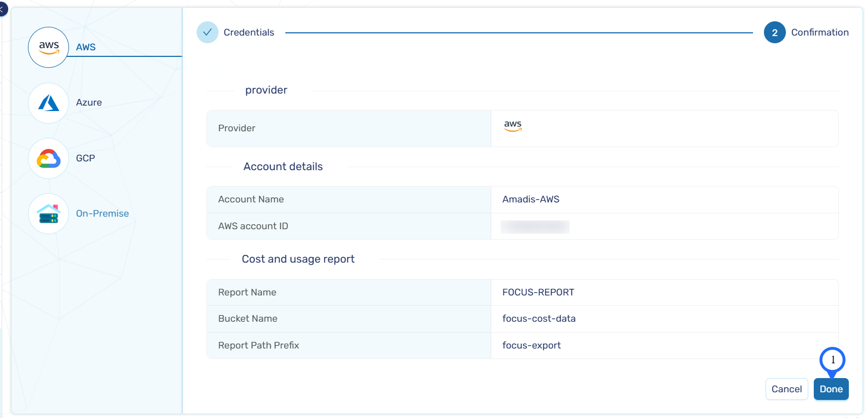Pick the GCP cloud logo icon
This screenshot has height=418, width=868.
click(49, 159)
